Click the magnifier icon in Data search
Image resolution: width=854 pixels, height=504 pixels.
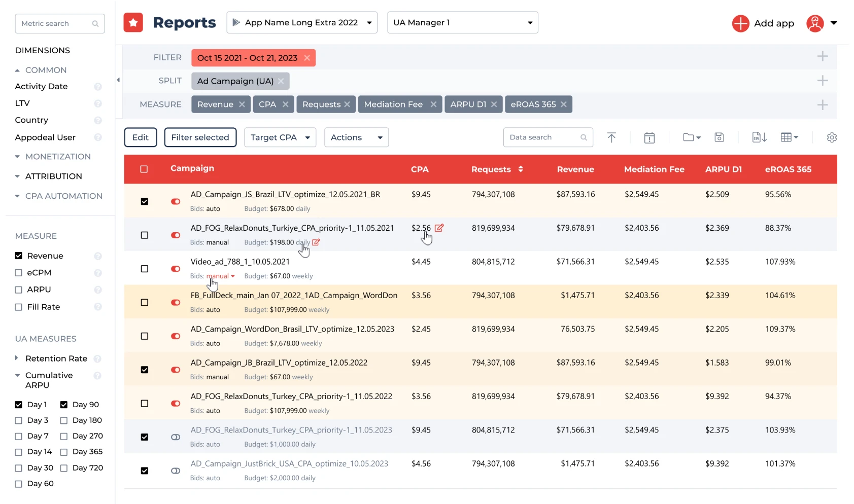(x=584, y=137)
